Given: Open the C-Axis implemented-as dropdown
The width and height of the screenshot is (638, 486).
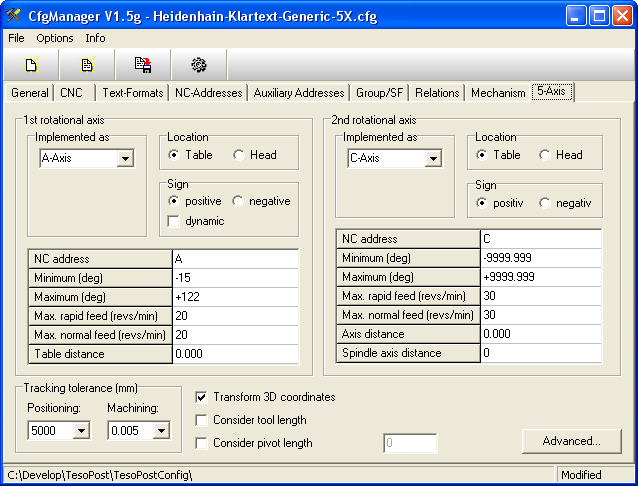Looking at the screenshot, I should click(x=433, y=158).
